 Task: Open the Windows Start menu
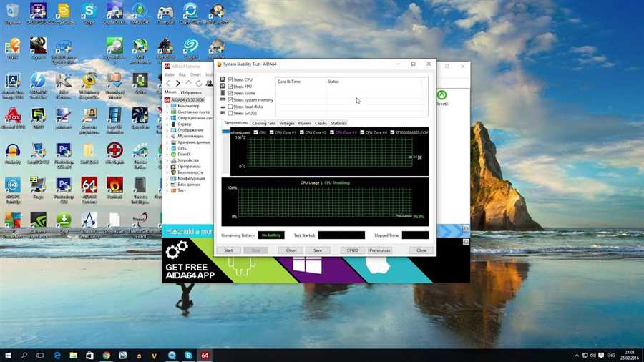tap(8, 355)
